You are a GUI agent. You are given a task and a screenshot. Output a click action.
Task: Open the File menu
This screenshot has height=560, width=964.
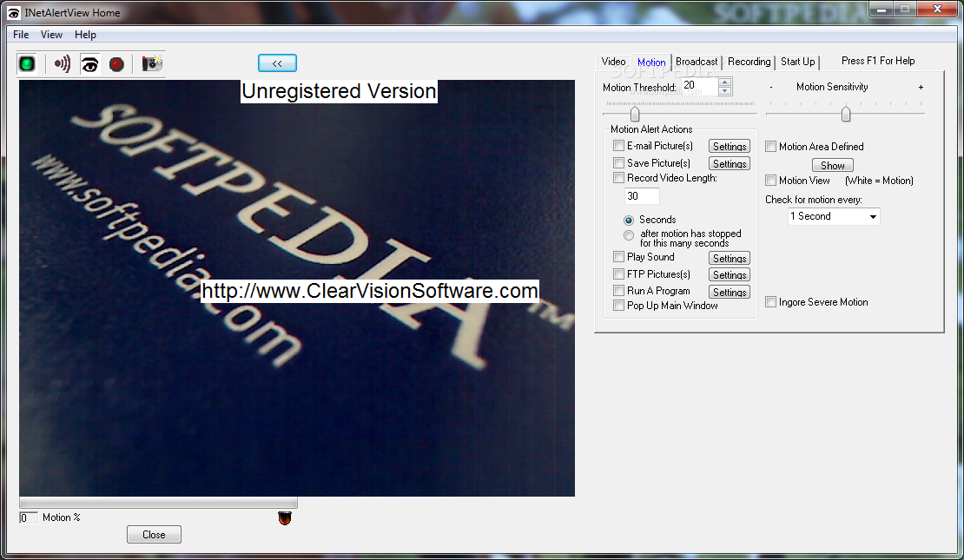tap(21, 35)
